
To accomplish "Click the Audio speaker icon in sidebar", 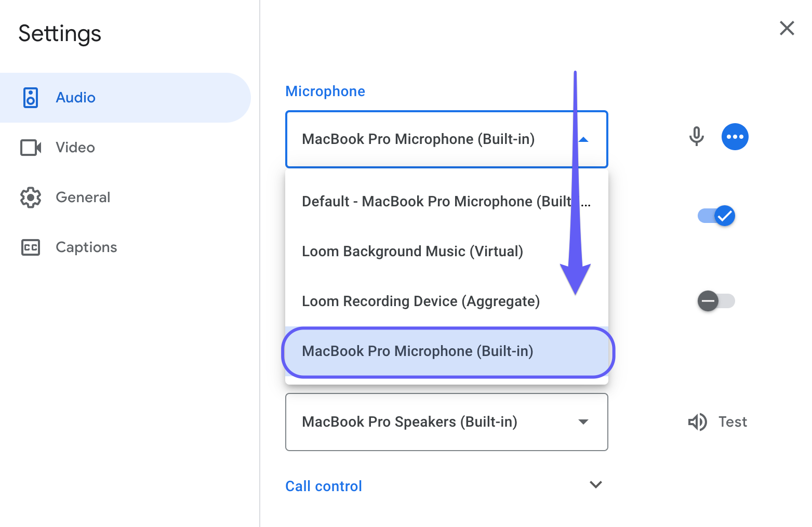I will (31, 98).
